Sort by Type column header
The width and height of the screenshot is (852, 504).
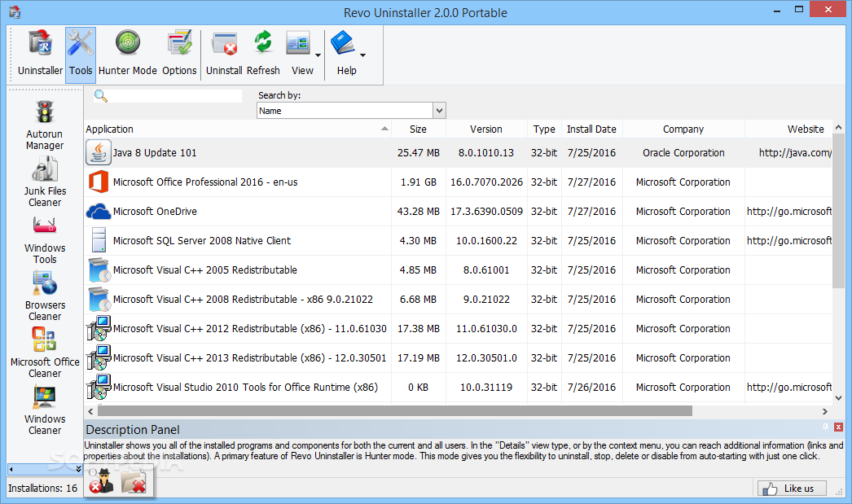pos(544,129)
